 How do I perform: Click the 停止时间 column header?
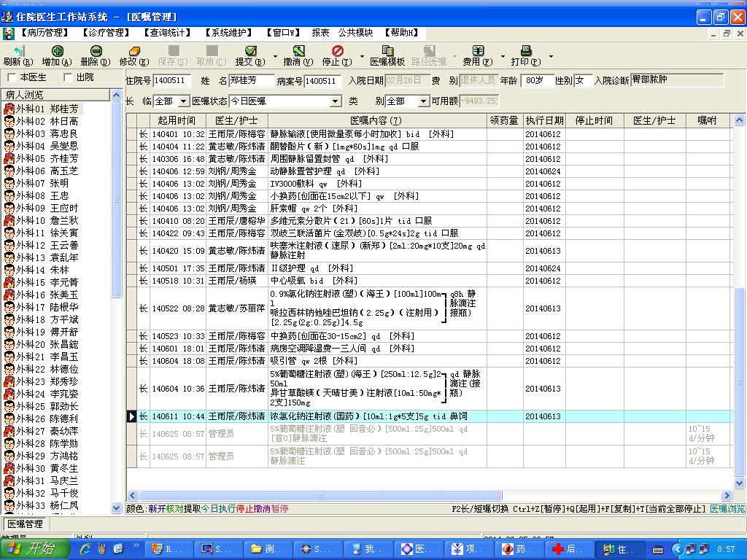[594, 120]
